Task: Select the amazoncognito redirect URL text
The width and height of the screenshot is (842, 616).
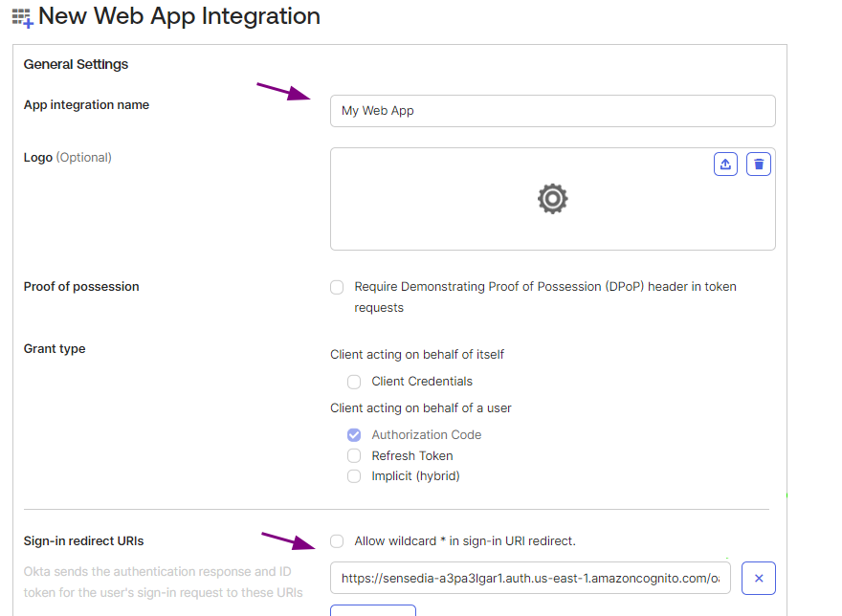Action: pos(531,578)
